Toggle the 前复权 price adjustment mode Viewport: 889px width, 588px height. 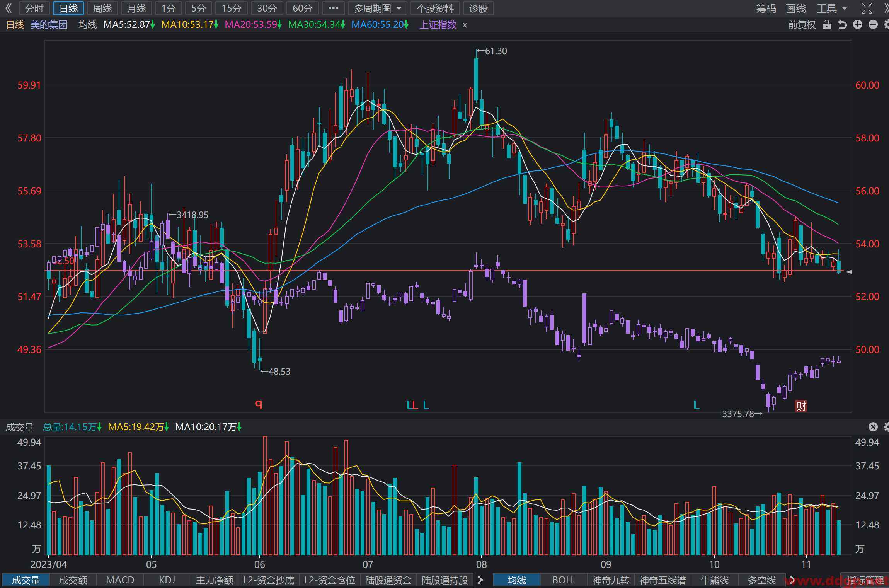click(x=802, y=25)
